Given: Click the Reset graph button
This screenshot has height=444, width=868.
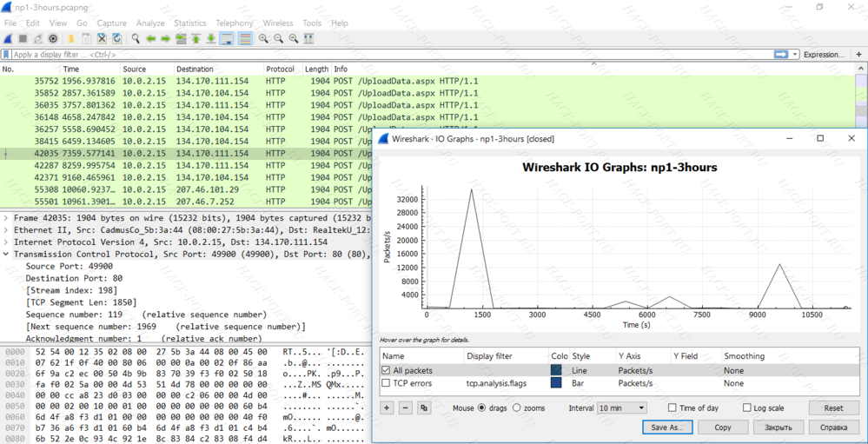Looking at the screenshot, I should (833, 408).
